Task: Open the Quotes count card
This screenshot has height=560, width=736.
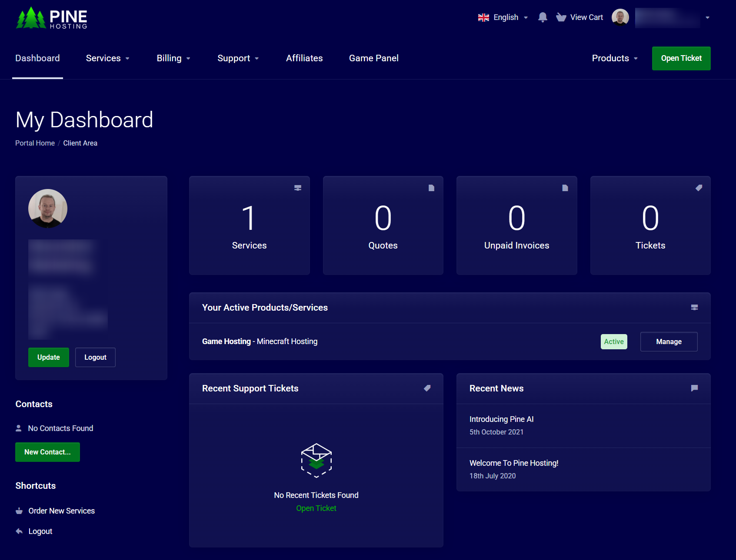Action: pos(383,225)
